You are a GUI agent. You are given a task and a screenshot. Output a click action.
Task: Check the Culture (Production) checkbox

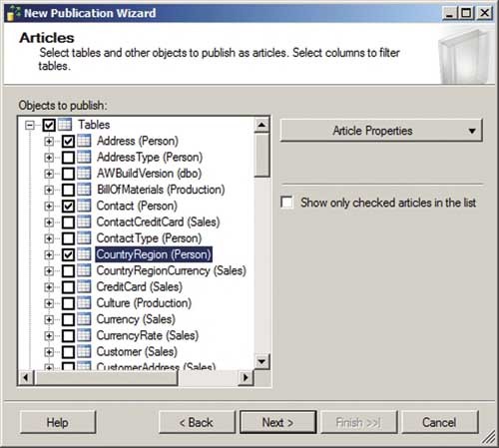pyautogui.click(x=68, y=303)
